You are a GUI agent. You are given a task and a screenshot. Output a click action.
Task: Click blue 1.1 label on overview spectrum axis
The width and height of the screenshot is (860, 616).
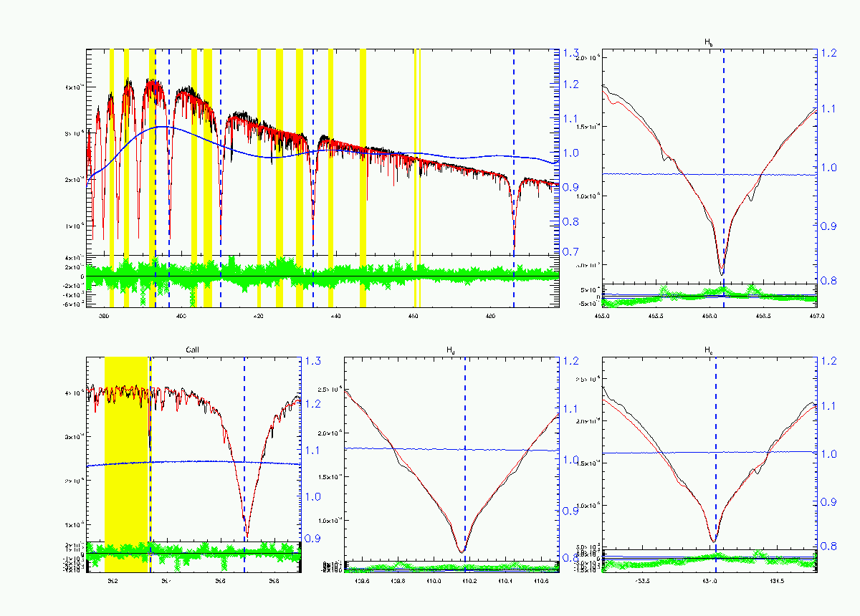click(571, 119)
